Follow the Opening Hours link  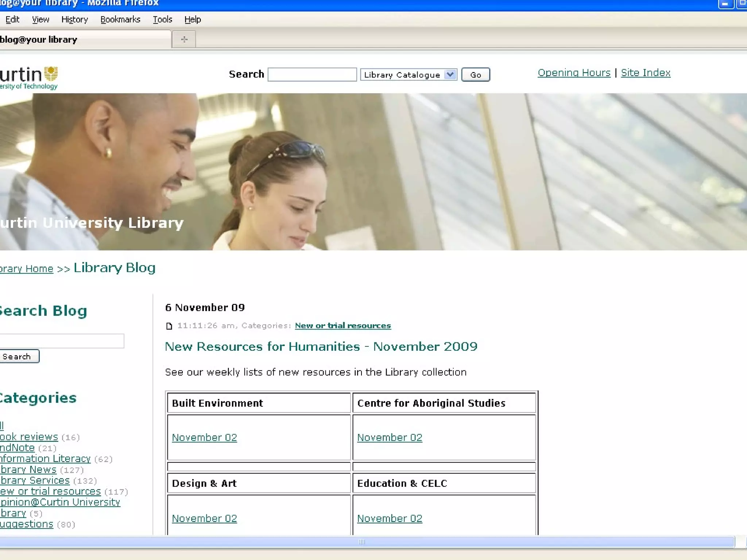[574, 73]
